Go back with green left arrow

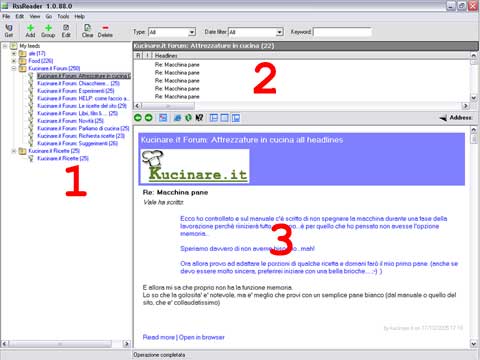[138, 118]
